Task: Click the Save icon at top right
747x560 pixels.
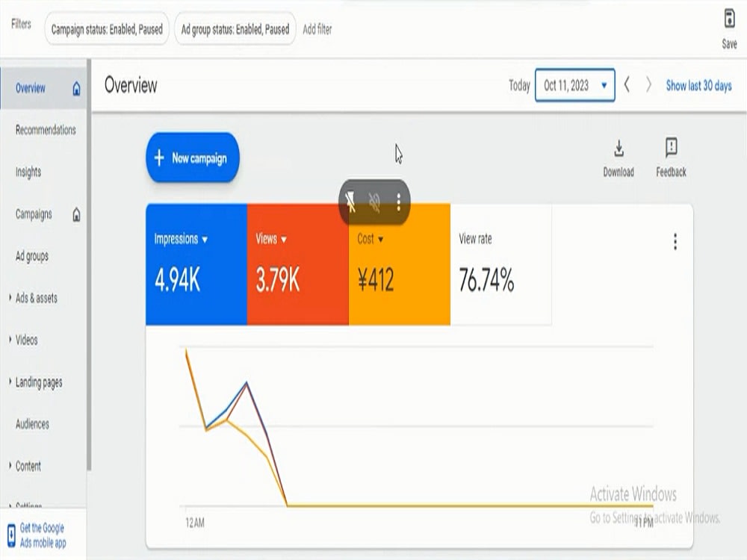Action: pyautogui.click(x=729, y=19)
